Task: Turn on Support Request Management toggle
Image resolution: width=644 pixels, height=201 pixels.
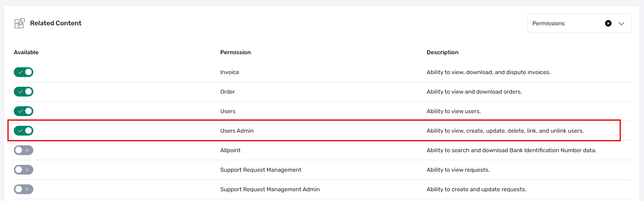Action: [x=24, y=170]
